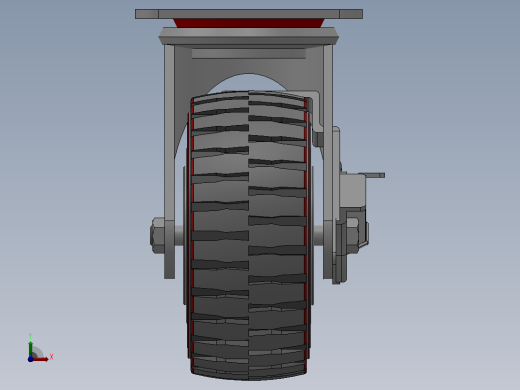Viewport: 520px width, 390px height.
Task: Select the brake lever pedal
Action: [372, 175]
